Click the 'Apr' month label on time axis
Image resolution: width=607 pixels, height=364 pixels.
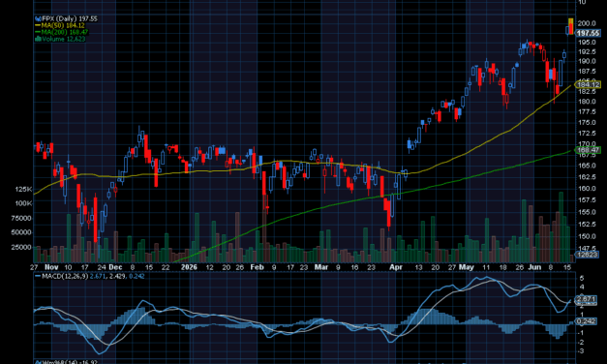click(x=396, y=267)
